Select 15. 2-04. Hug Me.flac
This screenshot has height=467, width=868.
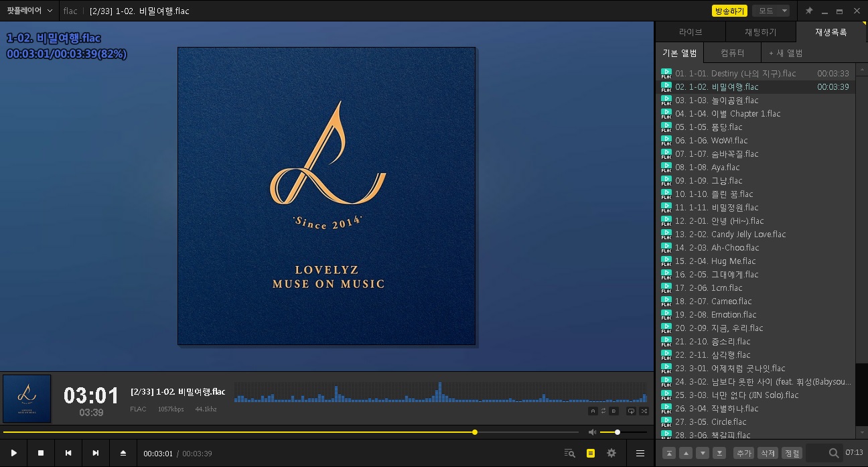(755, 261)
